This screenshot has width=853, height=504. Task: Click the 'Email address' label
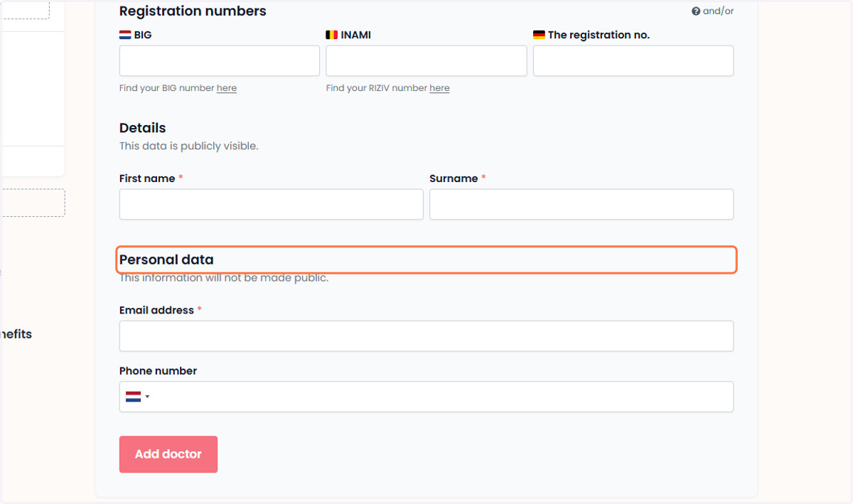point(156,311)
